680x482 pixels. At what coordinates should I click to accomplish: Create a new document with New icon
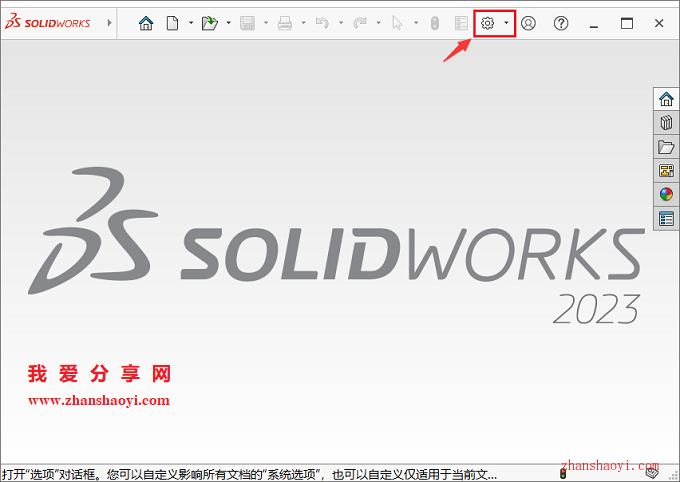click(173, 23)
